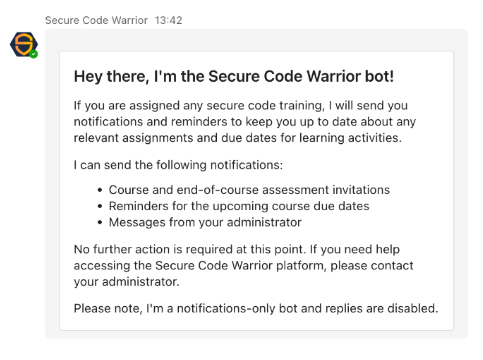Click 'I can send the following notifications:' line
483x360 pixels.
click(178, 165)
